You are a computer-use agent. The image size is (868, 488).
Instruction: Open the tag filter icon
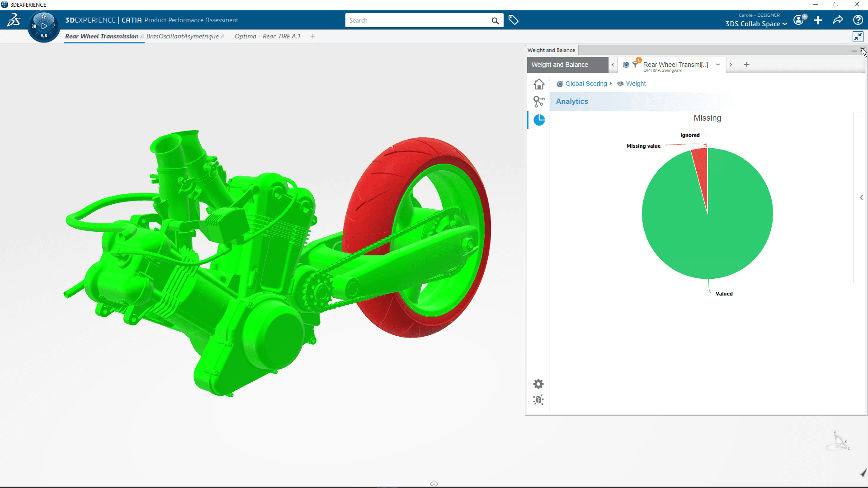[513, 20]
